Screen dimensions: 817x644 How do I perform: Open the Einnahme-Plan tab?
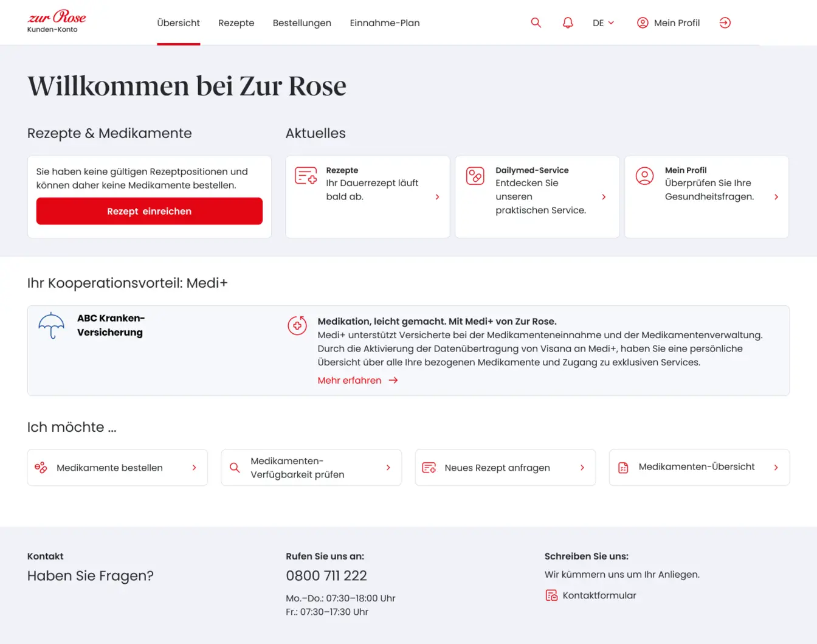(385, 23)
